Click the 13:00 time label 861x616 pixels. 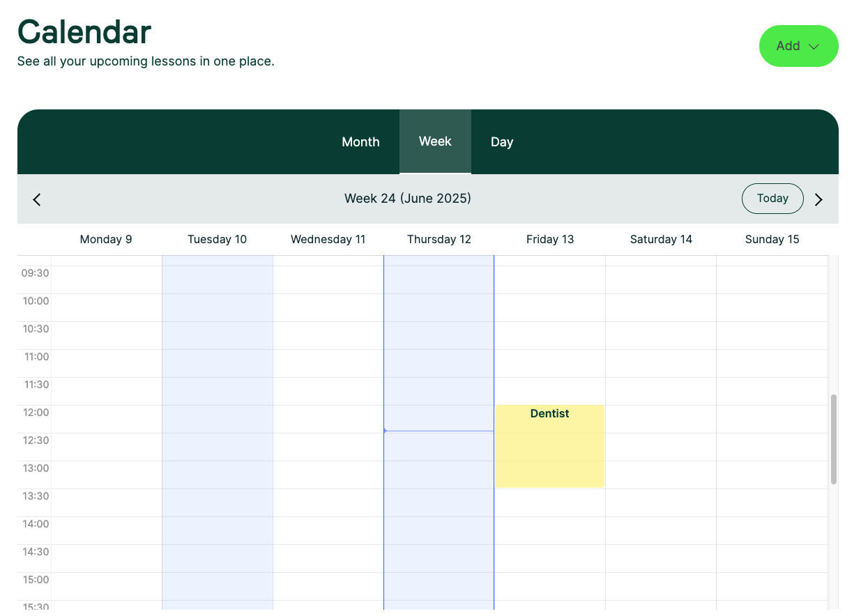point(35,468)
